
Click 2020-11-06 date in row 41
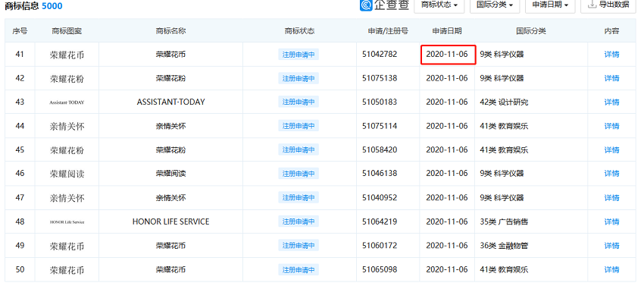[x=447, y=54]
